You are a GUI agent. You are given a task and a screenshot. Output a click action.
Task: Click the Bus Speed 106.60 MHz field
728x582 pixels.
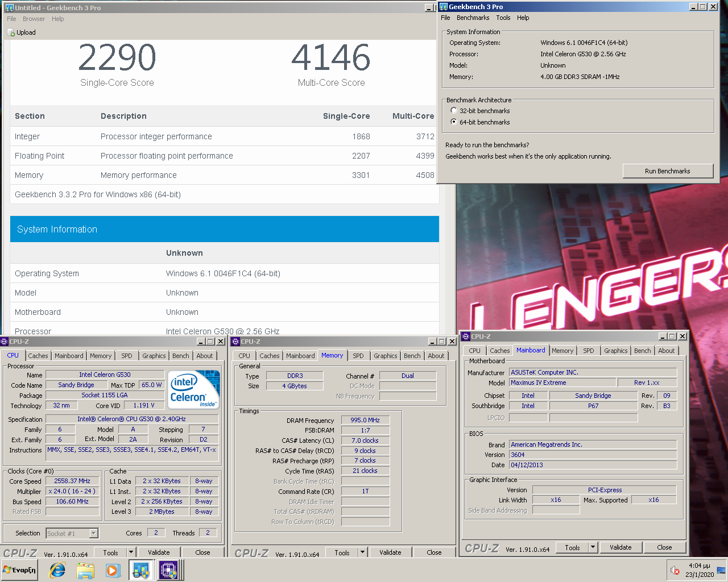click(x=72, y=501)
